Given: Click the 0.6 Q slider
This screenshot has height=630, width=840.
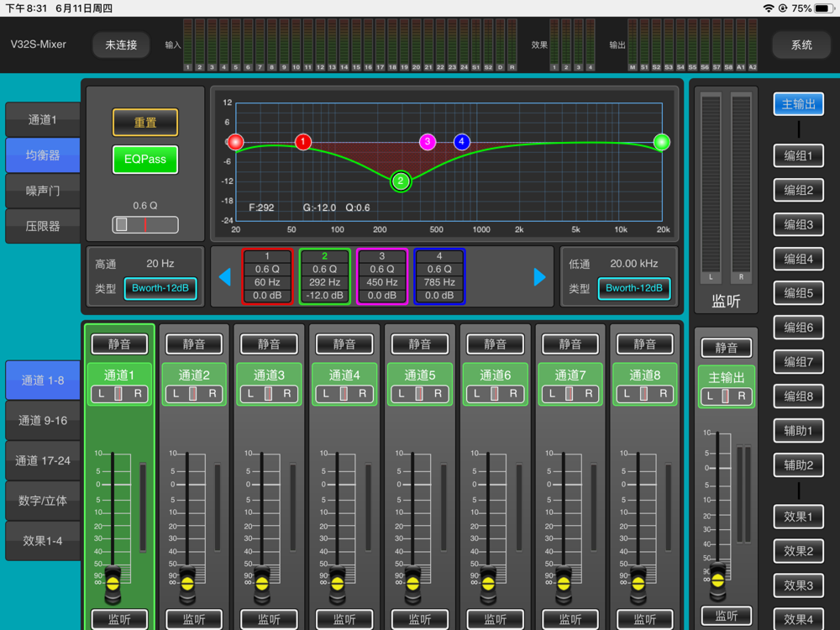Looking at the screenshot, I should pos(145,225).
